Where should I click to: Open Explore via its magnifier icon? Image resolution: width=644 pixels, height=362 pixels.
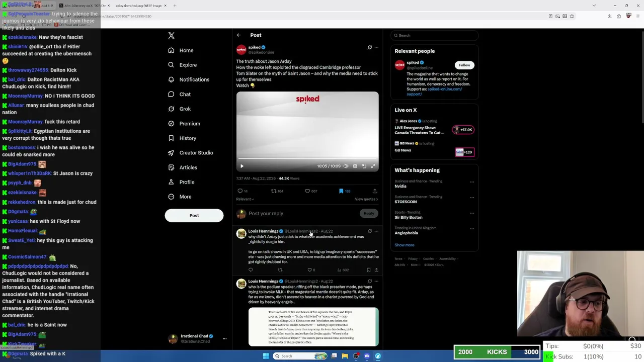point(171,65)
